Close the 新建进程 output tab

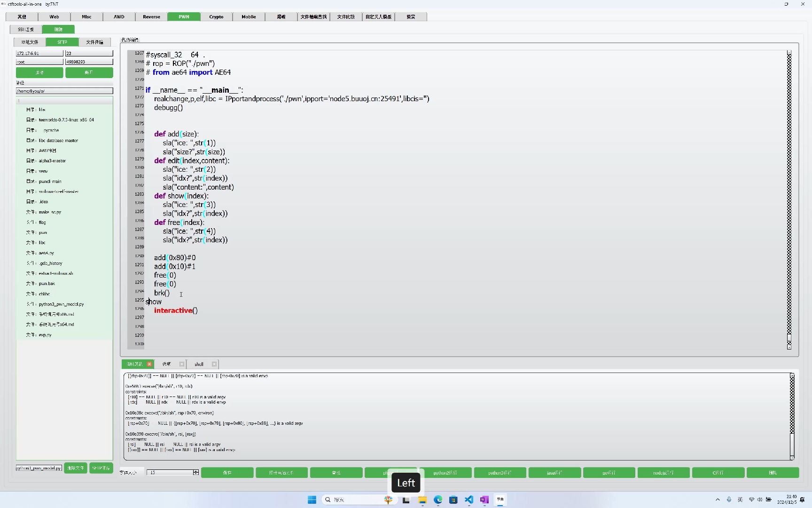(149, 364)
